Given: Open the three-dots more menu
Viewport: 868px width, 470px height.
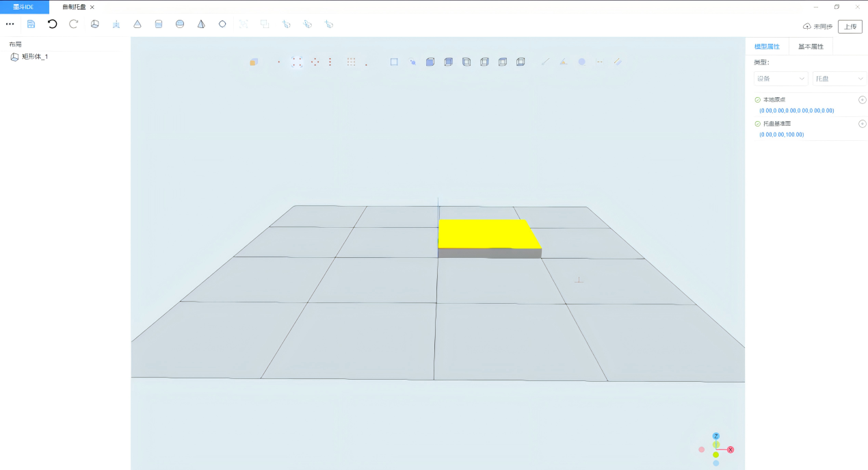Looking at the screenshot, I should click(10, 24).
